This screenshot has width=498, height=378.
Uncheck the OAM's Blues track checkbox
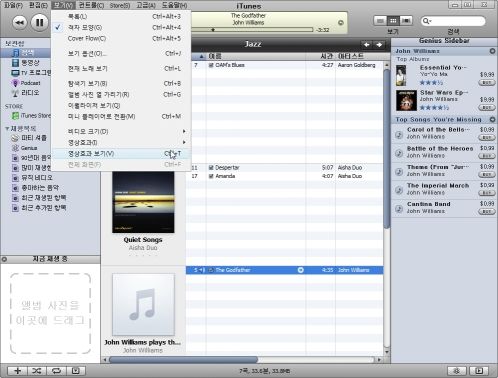tap(211, 65)
